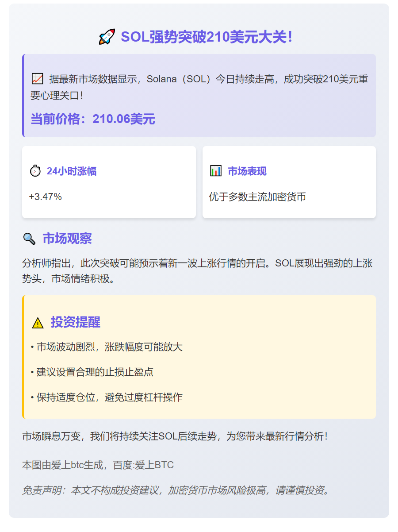This screenshot has height=532, width=398.
Task: Select the 市场表现 card heading
Action: coord(247,171)
